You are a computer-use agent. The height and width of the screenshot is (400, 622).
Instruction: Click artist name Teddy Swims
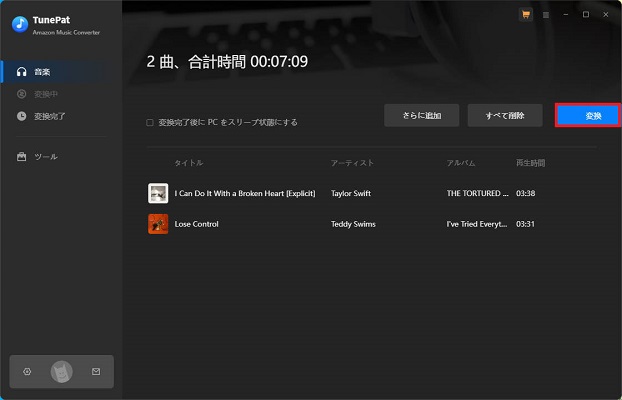click(x=353, y=224)
